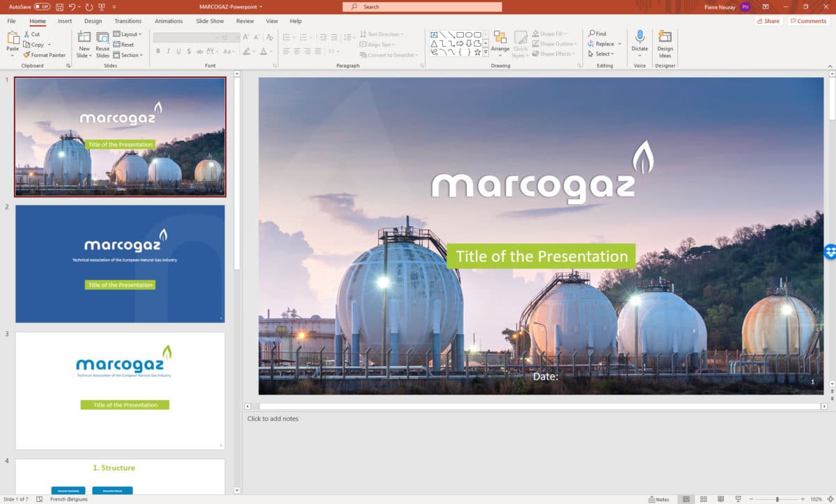Image resolution: width=836 pixels, height=504 pixels.
Task: Switch to the Insert tab
Action: [x=65, y=21]
